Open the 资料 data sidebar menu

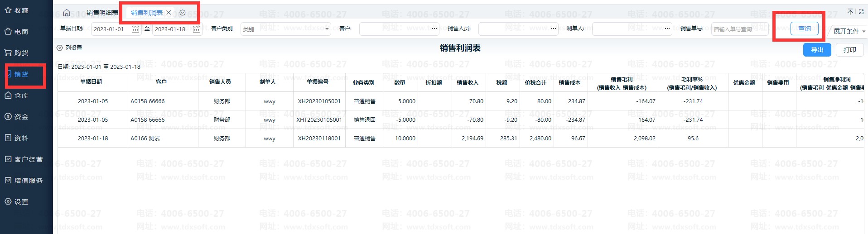click(17, 138)
